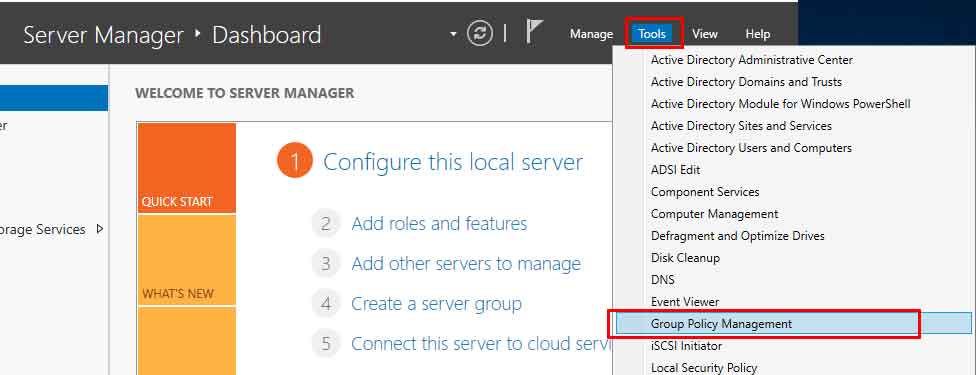The height and width of the screenshot is (375, 976).
Task: Open iSCSI Initiator
Action: (687, 346)
